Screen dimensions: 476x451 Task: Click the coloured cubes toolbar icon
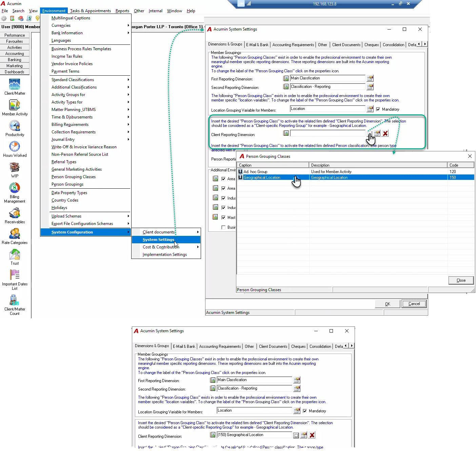point(21,18)
